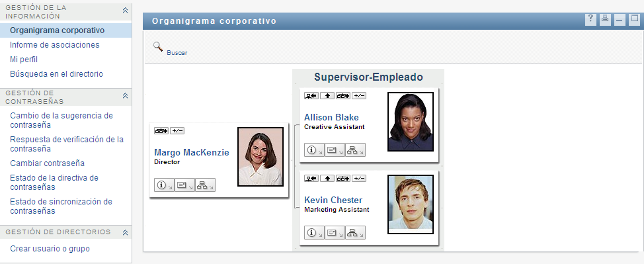Click Margo MacKenzie's identity info icon

pos(164,185)
